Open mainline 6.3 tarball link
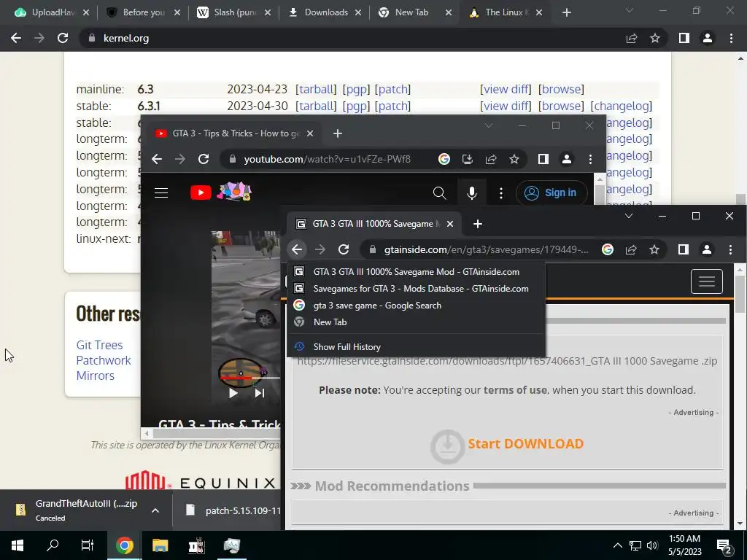The width and height of the screenshot is (747, 560). coord(316,89)
